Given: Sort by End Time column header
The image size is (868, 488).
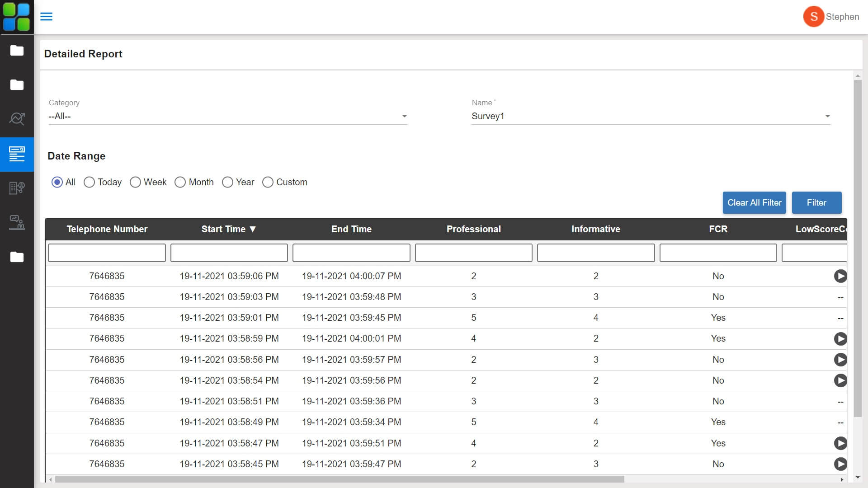Looking at the screenshot, I should click(x=351, y=229).
